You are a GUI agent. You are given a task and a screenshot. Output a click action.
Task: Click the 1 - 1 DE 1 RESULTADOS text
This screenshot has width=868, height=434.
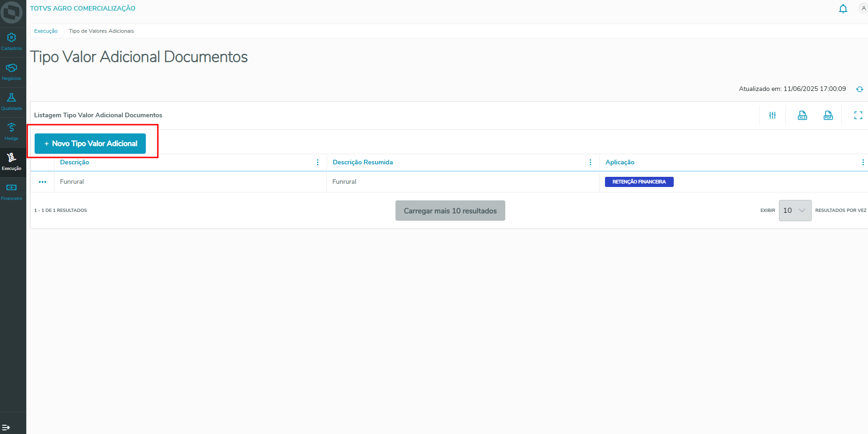(x=60, y=211)
